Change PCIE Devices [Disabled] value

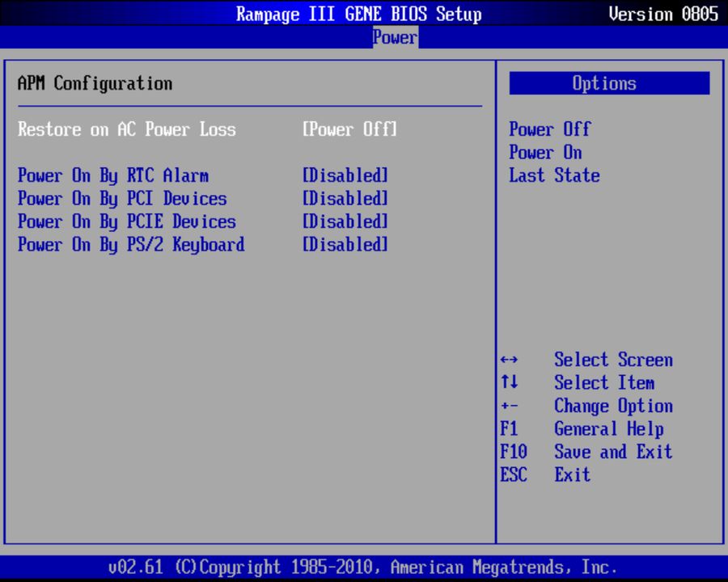345,221
